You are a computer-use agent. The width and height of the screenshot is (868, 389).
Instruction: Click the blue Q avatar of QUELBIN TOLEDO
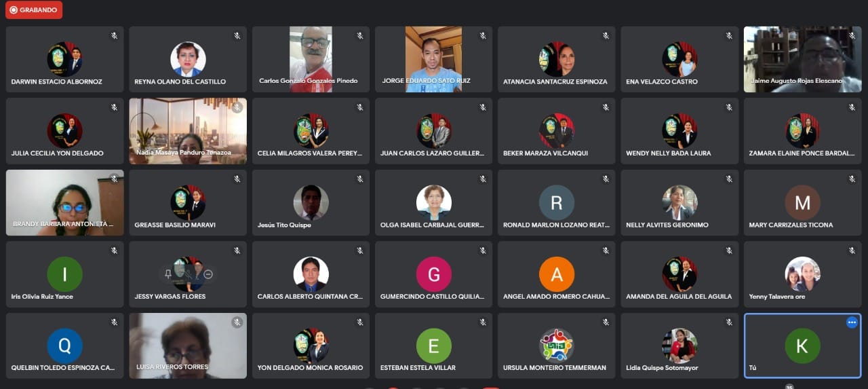pyautogui.click(x=65, y=346)
